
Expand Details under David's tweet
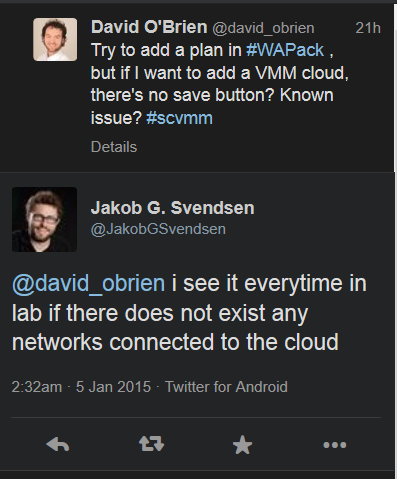tap(114, 147)
